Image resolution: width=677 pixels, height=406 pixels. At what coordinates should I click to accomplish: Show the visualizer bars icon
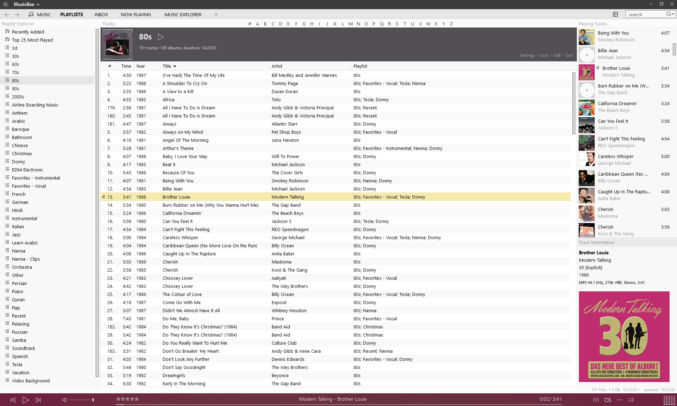click(669, 400)
